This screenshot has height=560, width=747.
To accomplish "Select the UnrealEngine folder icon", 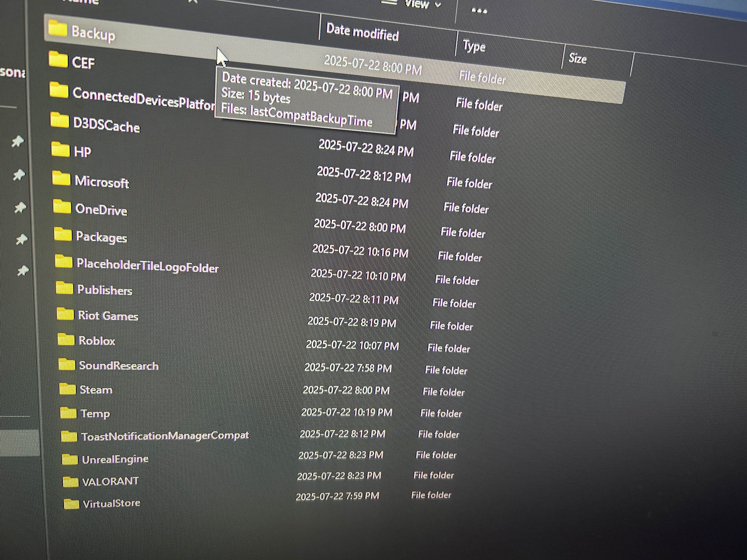I will click(x=70, y=459).
